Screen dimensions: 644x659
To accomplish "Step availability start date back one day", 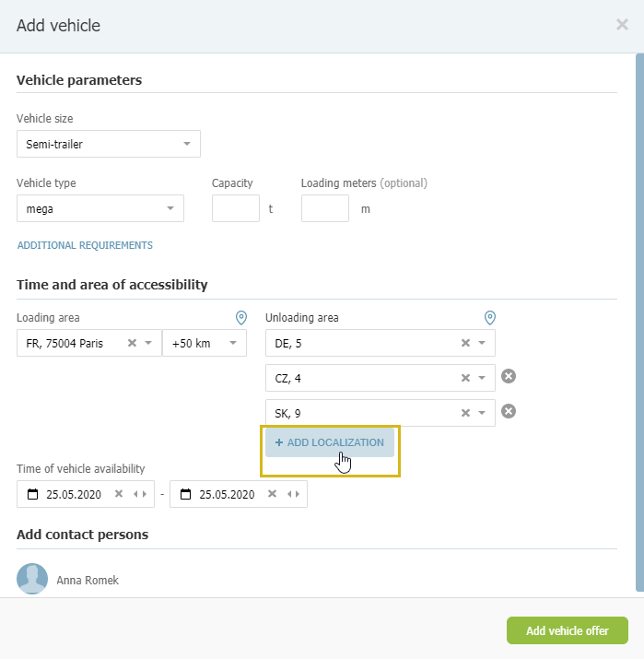I will pos(135,494).
